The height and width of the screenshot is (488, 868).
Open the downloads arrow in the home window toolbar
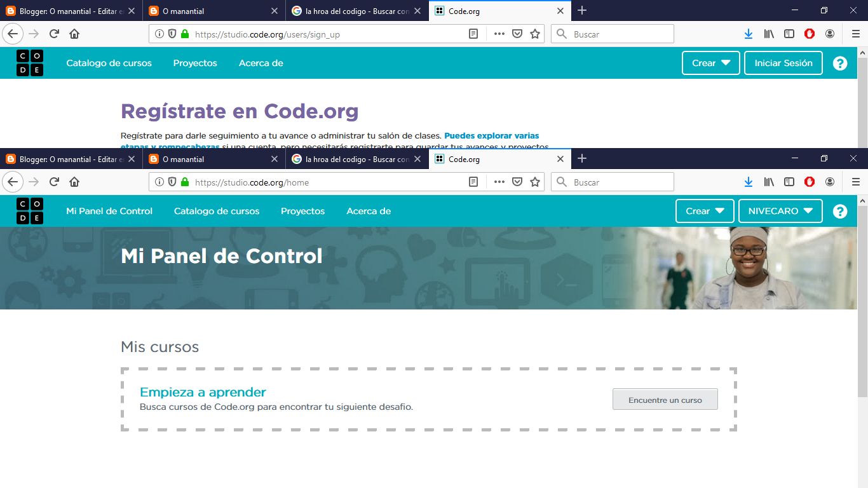click(x=748, y=182)
